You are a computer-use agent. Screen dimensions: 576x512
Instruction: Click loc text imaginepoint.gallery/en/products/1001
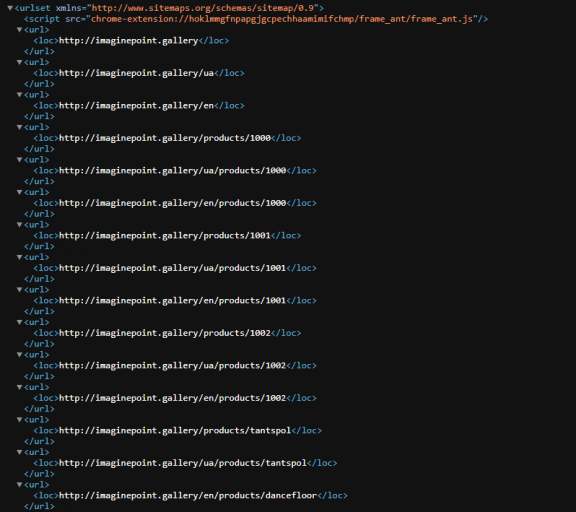[173, 300]
